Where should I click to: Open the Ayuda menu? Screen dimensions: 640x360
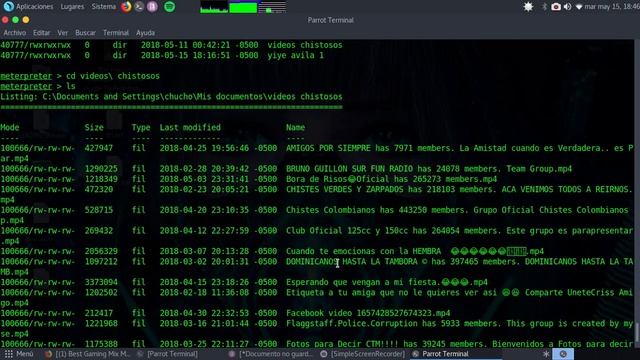tap(145, 33)
